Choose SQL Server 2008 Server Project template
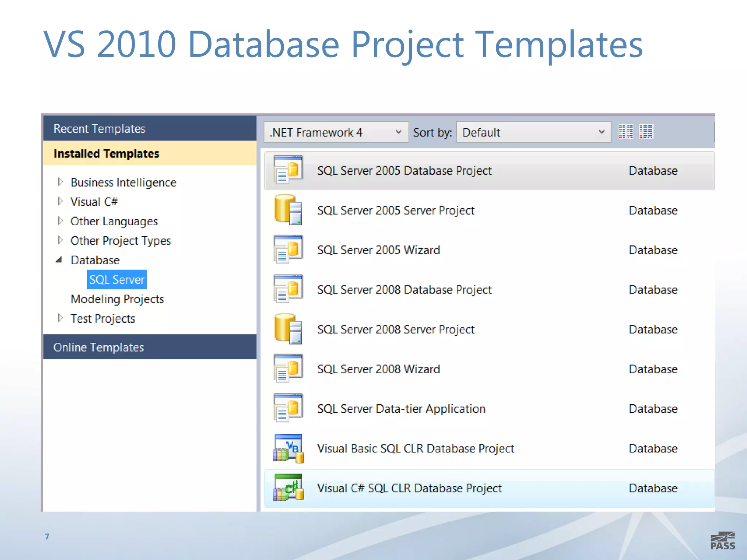This screenshot has width=747, height=560. pos(489,329)
